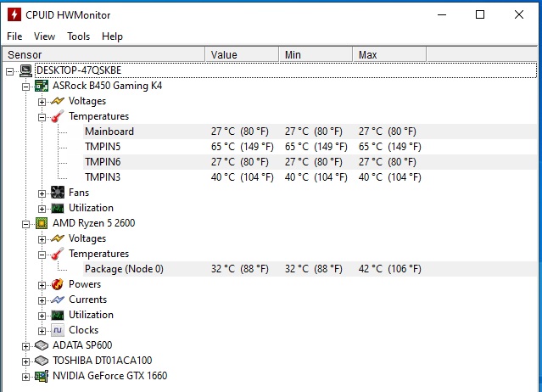Select the DESKTOP-47QSKBE label
The height and width of the screenshot is (392, 542).
pos(79,70)
